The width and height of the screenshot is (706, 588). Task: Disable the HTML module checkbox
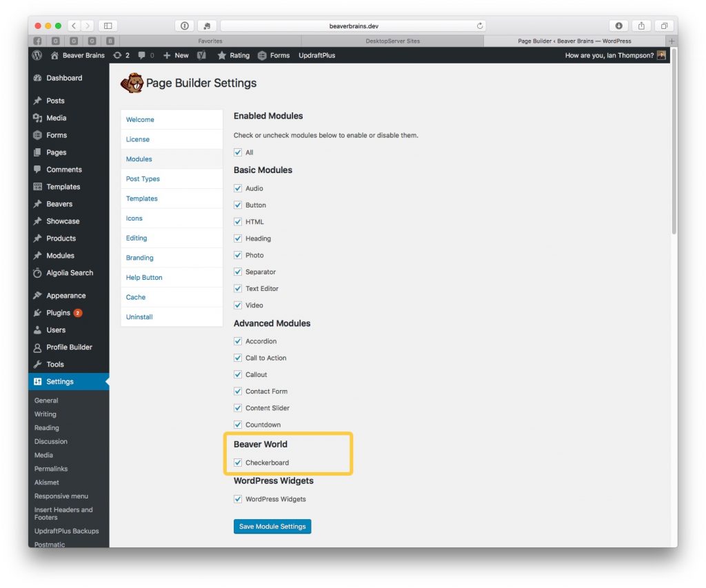pos(238,221)
